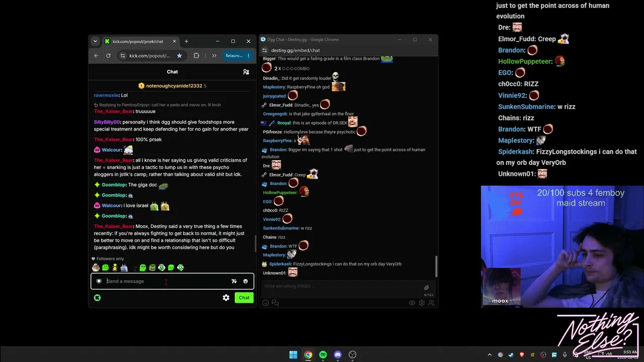Open Kick chat settings gear
Screen dimensions: 644x362
[226, 298]
